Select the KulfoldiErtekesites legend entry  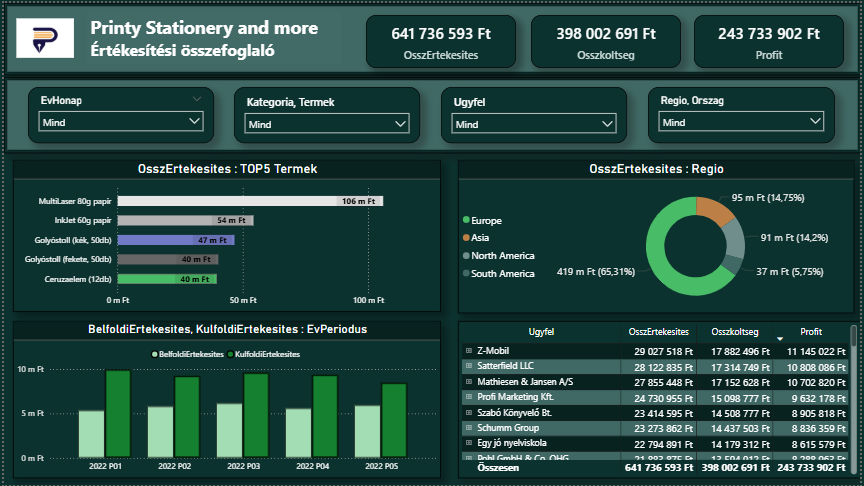pos(263,354)
